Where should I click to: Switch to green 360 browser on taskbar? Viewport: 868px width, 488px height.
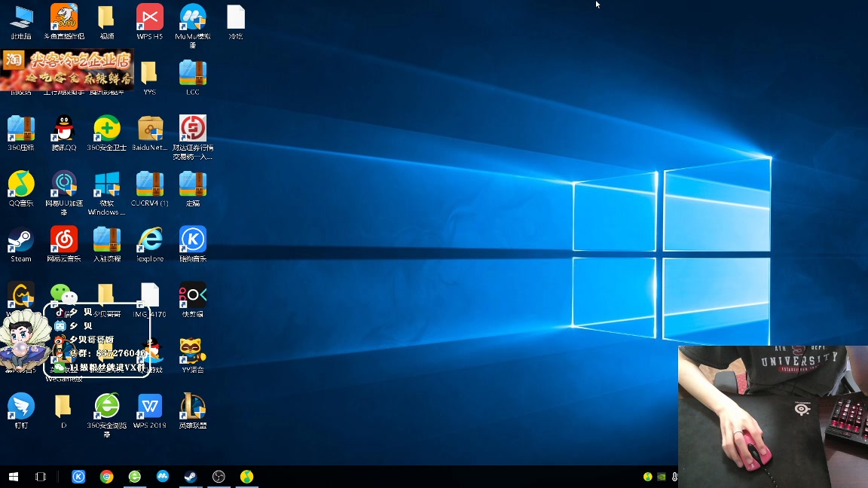tap(135, 477)
